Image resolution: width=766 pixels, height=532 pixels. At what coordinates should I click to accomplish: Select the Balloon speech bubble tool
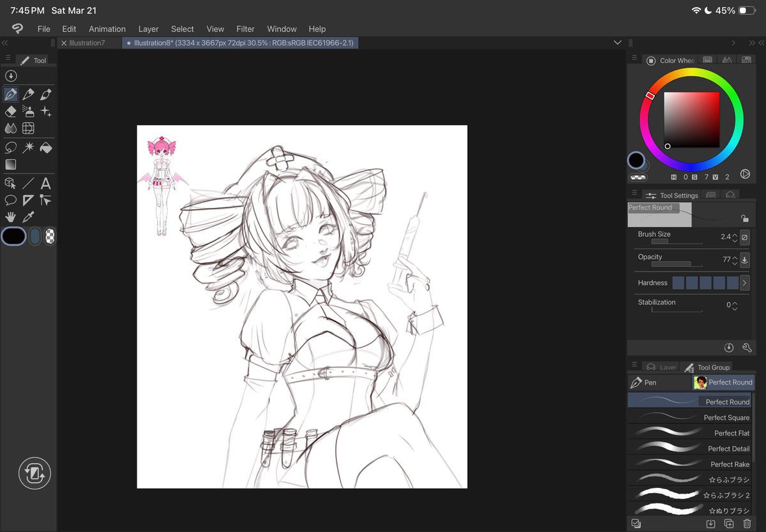(x=11, y=200)
